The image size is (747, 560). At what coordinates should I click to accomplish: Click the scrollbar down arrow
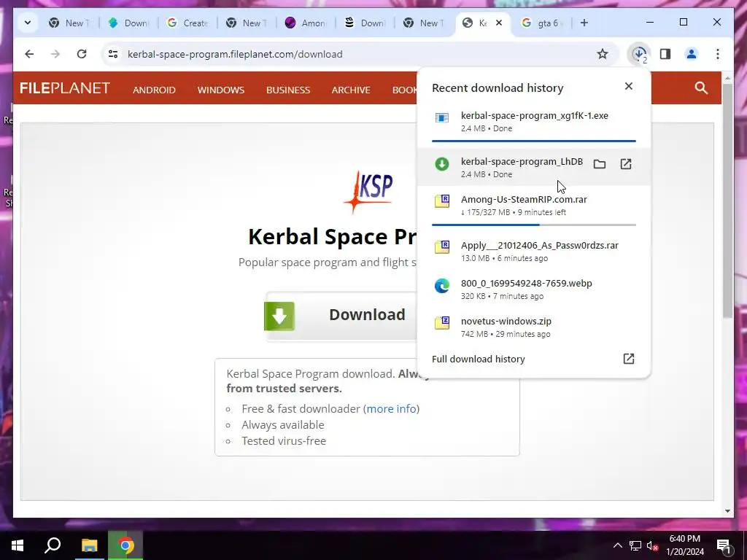pyautogui.click(x=727, y=511)
